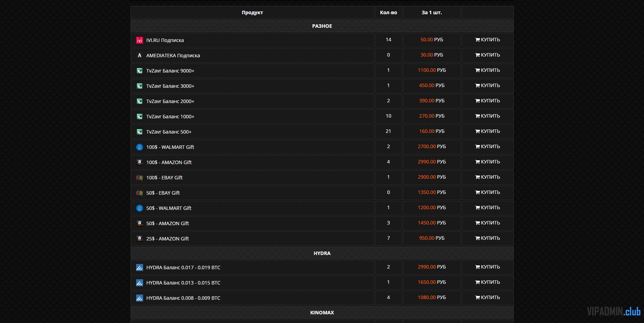Select the AMEDIATEKA Подписка product name
644x323 pixels.
pyautogui.click(x=173, y=56)
